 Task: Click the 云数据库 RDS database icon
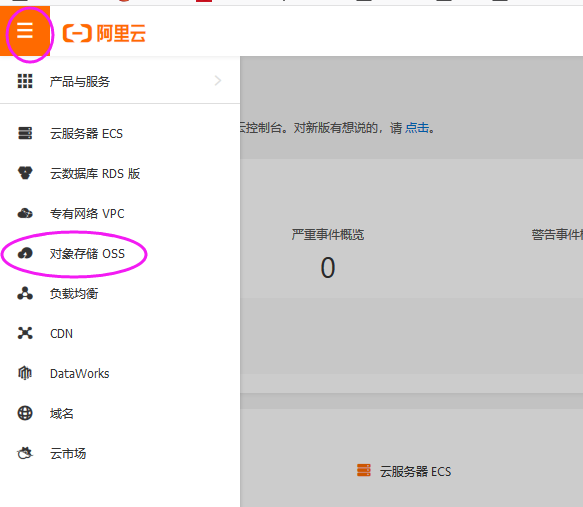25,173
